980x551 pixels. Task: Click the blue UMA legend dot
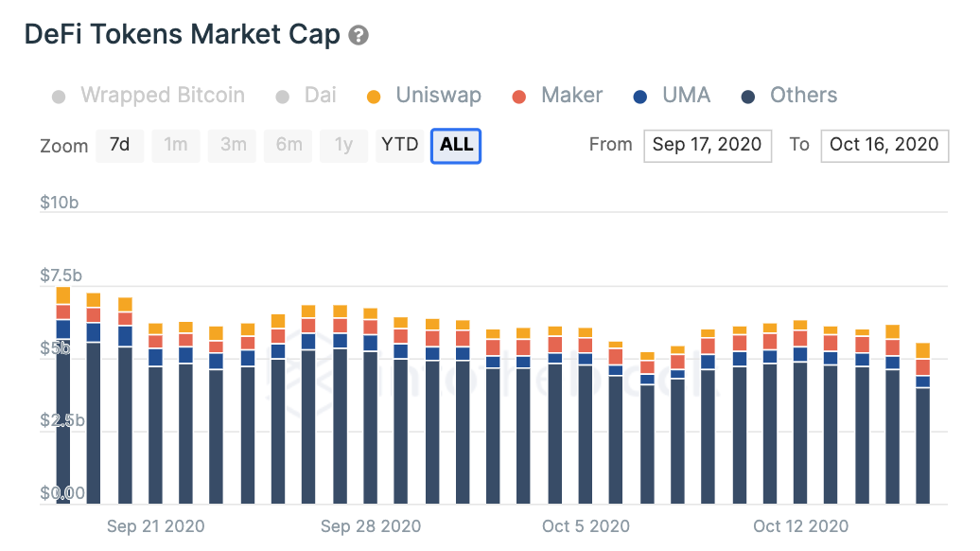(640, 95)
